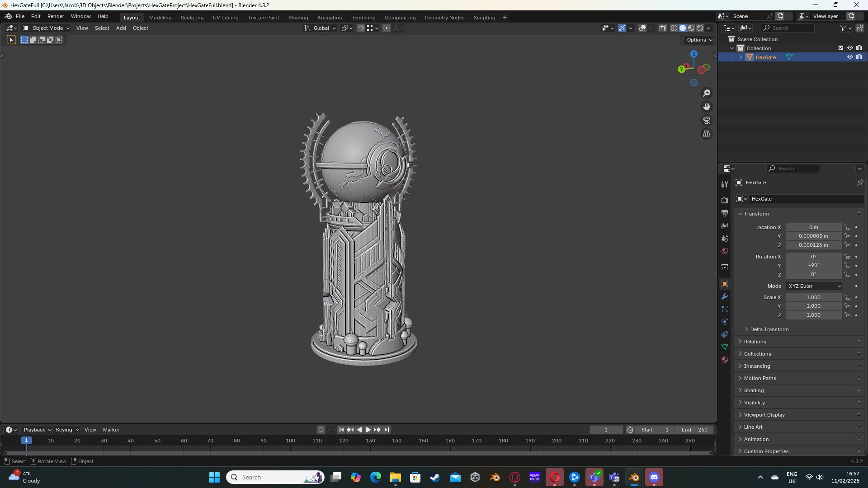Open the Output properties tab icon
The height and width of the screenshot is (488, 868).
tap(725, 213)
